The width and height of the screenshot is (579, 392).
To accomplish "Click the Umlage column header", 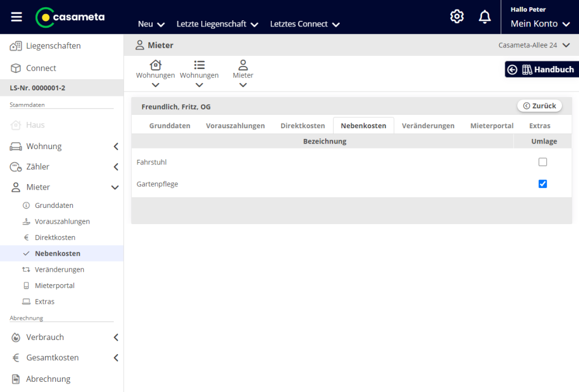I will point(544,141).
